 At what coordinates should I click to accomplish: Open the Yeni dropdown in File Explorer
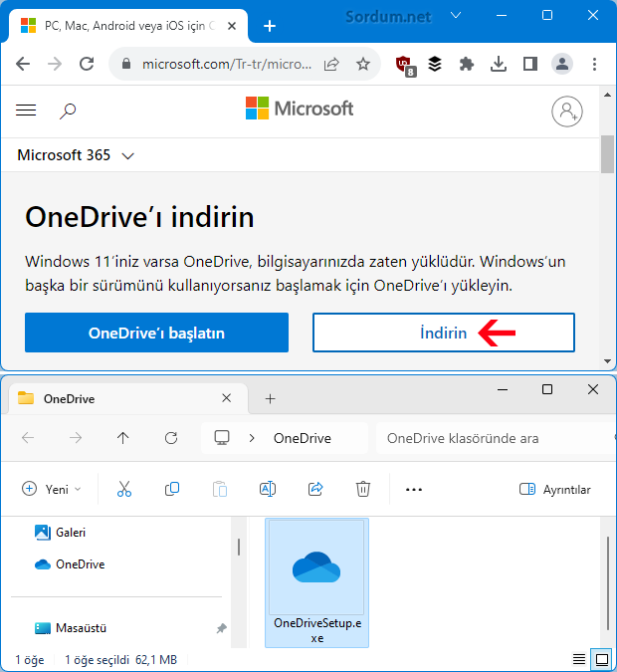[x=52, y=489]
